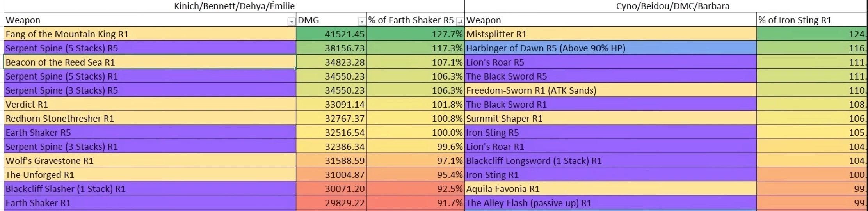The image size is (868, 211).
Task: Open the DMG column filter dropdown
Action: pos(362,21)
